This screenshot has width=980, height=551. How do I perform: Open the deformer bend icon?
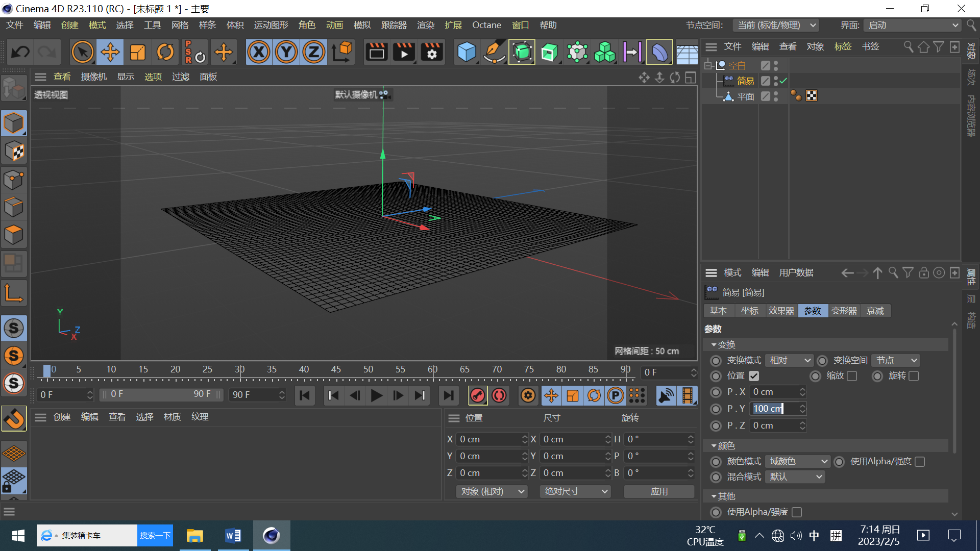(659, 52)
